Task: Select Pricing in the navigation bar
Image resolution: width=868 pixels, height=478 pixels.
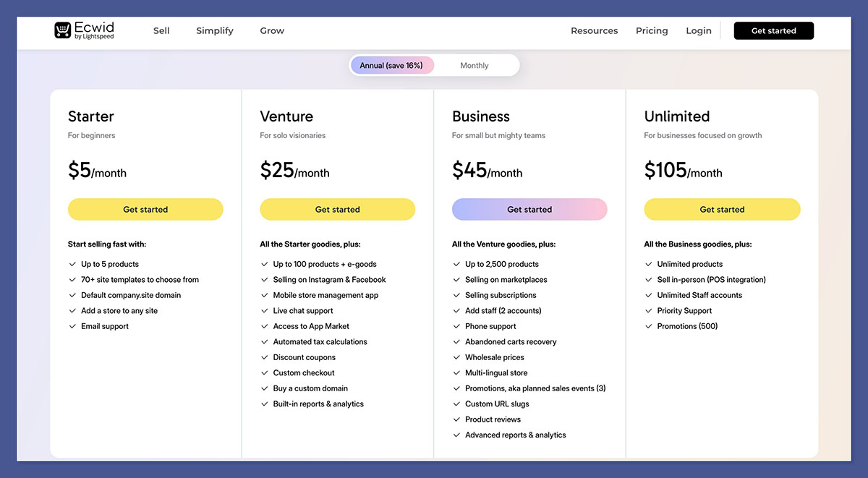Action: [x=652, y=30]
